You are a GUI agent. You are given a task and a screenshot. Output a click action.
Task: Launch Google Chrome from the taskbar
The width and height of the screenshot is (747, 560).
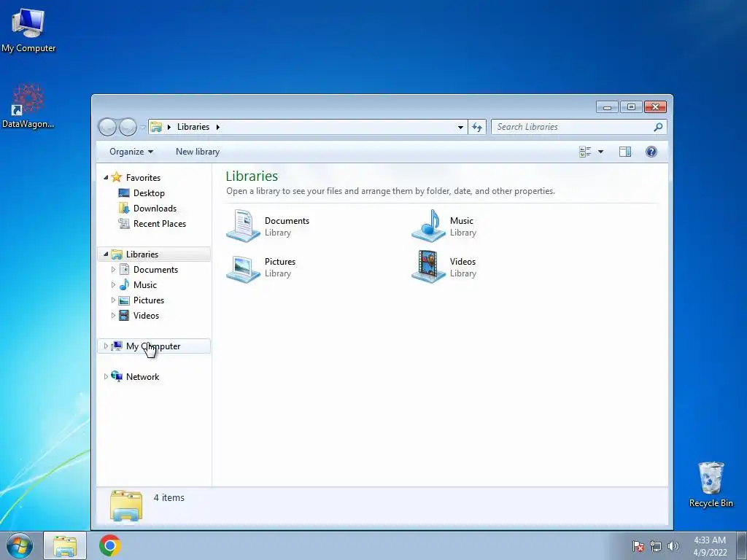(x=110, y=545)
